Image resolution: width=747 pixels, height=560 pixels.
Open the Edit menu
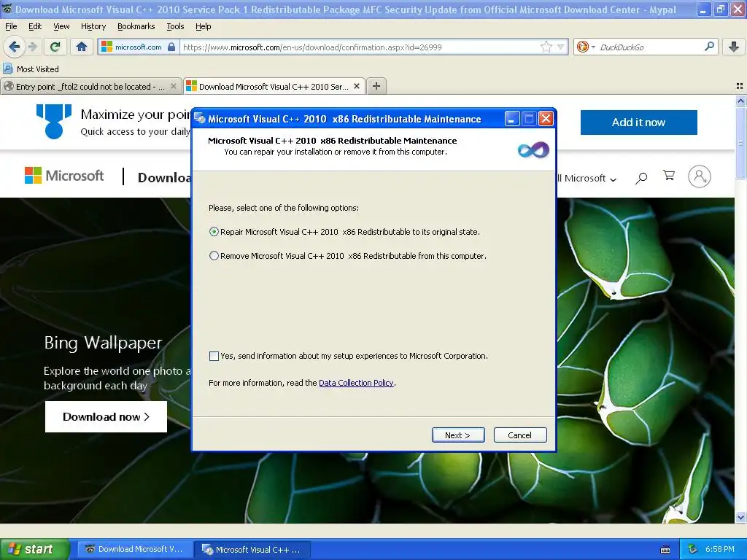click(x=35, y=26)
